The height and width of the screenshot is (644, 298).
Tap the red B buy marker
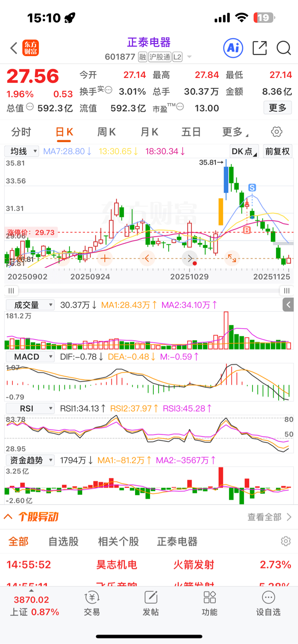[247, 230]
